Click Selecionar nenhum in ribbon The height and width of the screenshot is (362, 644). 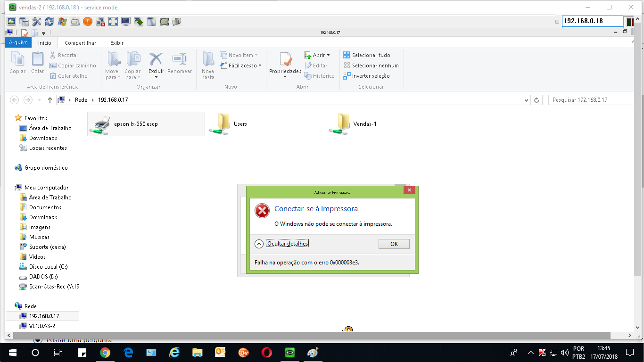tap(371, 66)
